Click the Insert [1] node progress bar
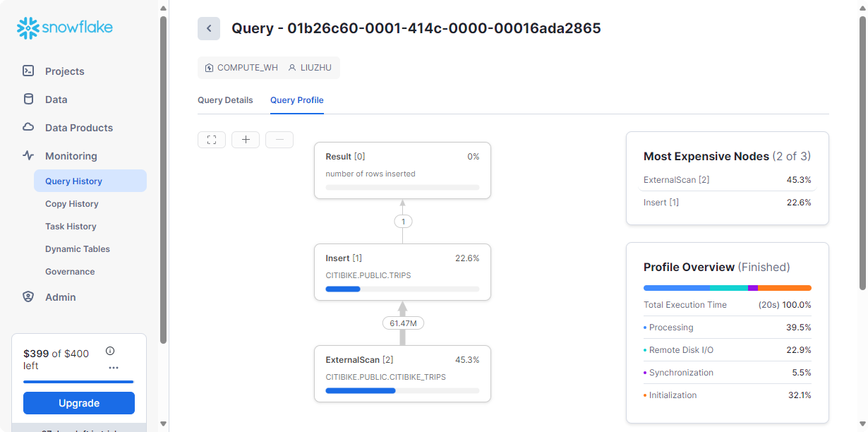The image size is (868, 432). tap(402, 289)
